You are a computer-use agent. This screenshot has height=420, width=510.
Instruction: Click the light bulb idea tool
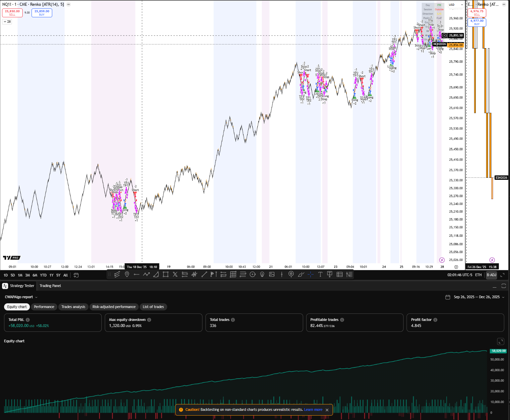click(262, 274)
